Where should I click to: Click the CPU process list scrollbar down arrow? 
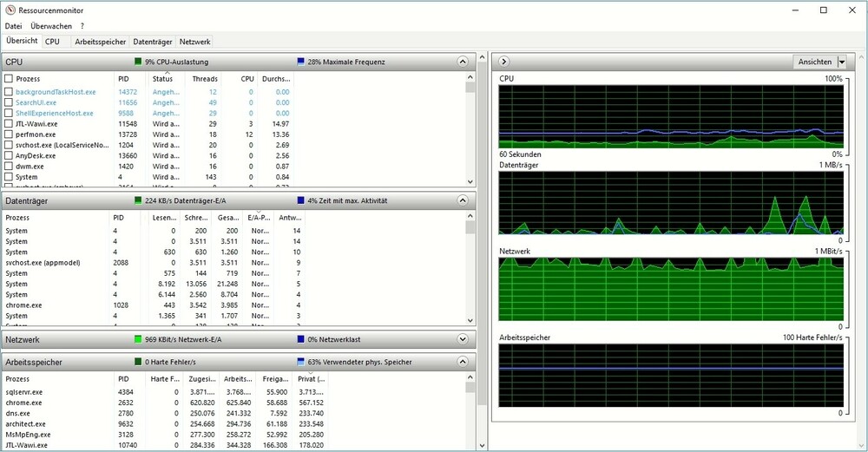tap(470, 182)
